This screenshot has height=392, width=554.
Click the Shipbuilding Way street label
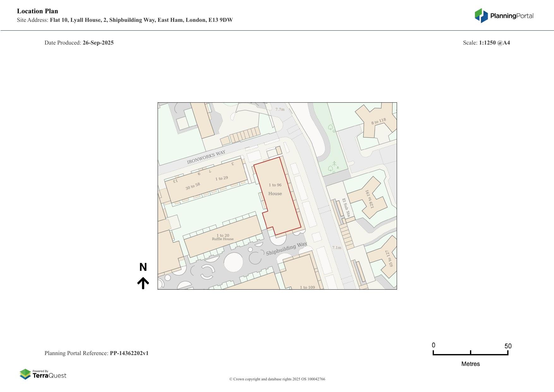click(x=286, y=249)
